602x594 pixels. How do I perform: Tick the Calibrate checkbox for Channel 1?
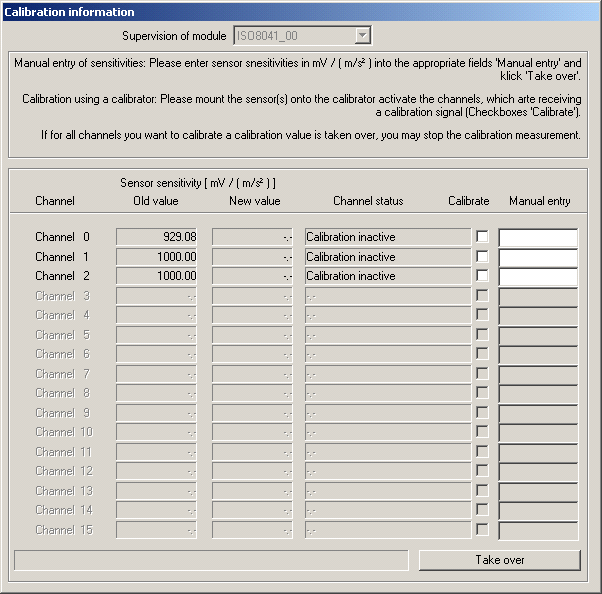click(482, 257)
